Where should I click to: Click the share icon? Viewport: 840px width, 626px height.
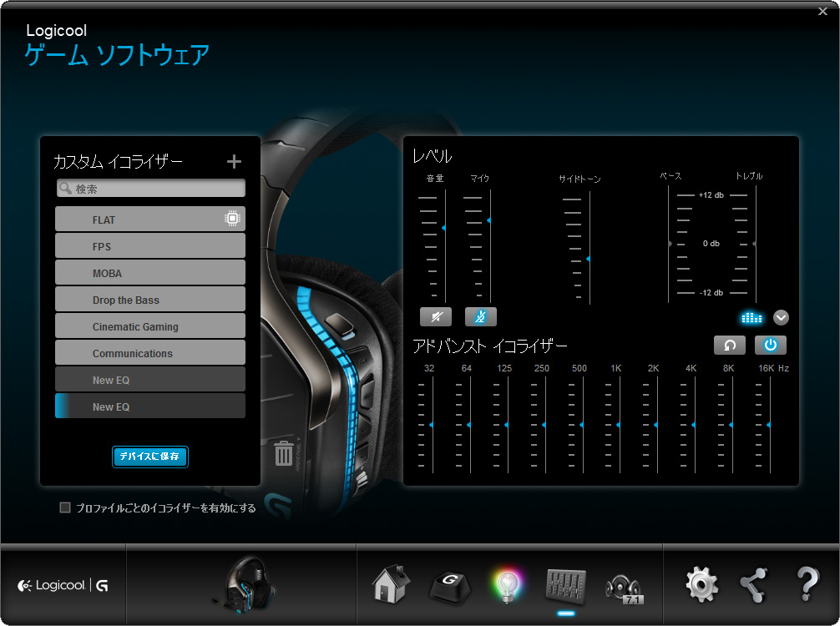click(754, 585)
